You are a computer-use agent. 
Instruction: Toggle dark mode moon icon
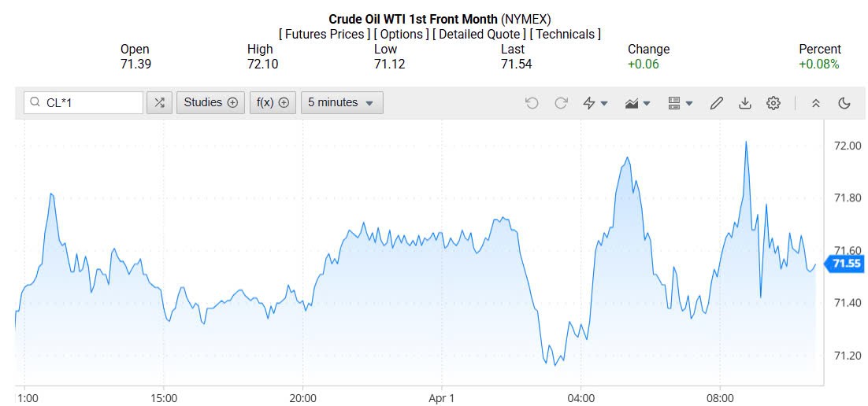[844, 103]
